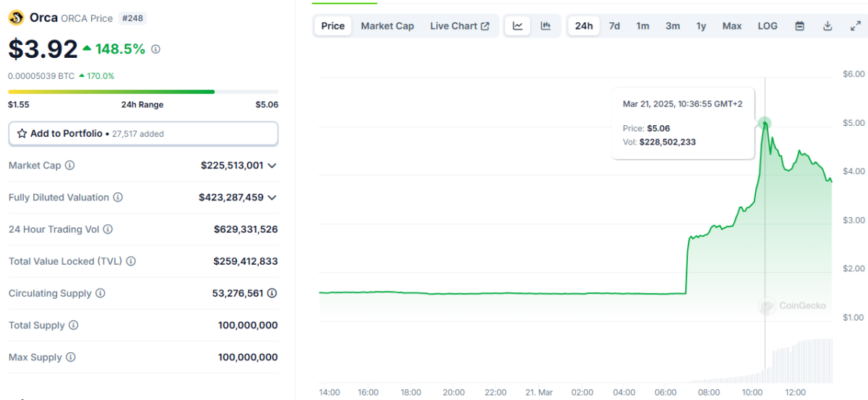Click the Orca coin logo
Image resolution: width=868 pixels, height=400 pixels.
tap(16, 17)
